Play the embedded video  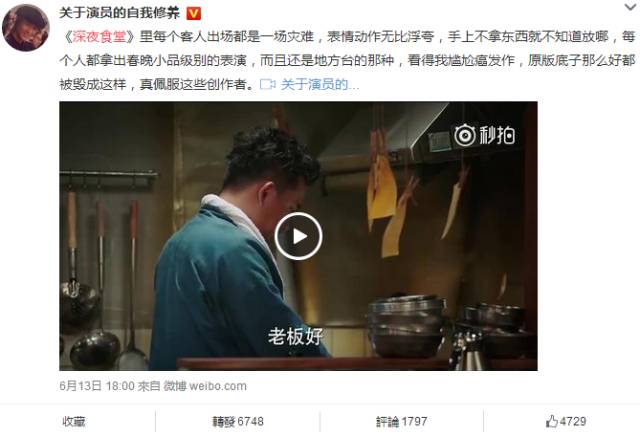click(298, 236)
